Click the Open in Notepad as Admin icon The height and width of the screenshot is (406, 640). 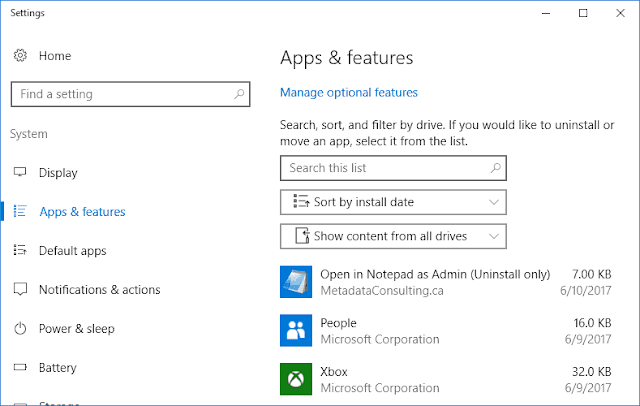coord(296,282)
